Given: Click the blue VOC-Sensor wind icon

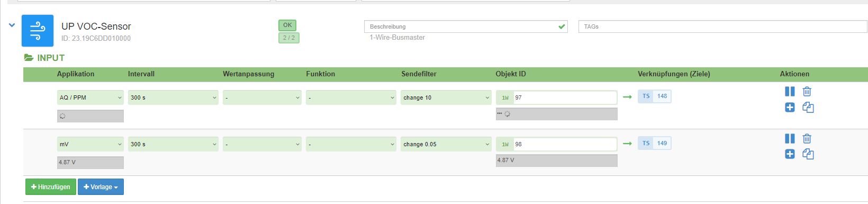Looking at the screenshot, I should (x=38, y=31).
